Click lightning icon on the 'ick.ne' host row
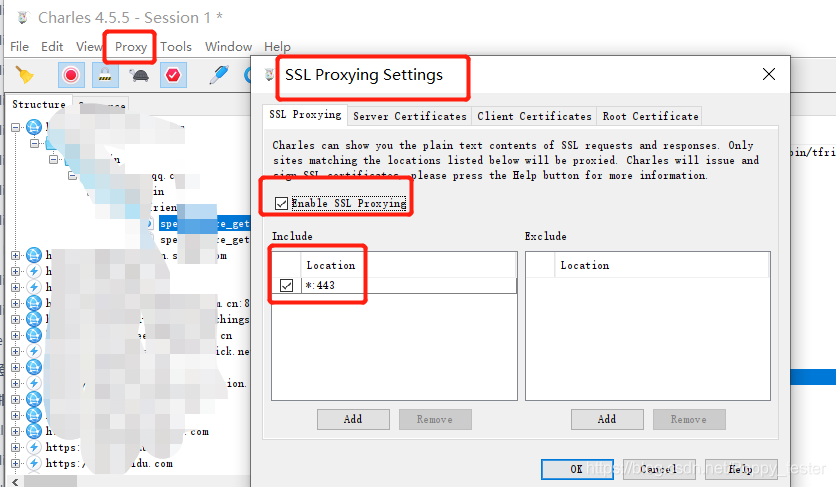 tap(34, 351)
